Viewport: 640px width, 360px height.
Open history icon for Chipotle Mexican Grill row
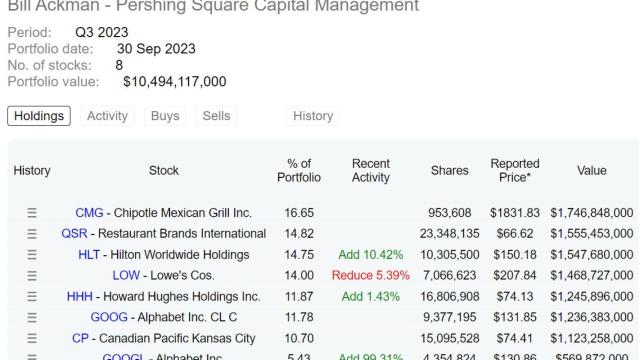32,213
